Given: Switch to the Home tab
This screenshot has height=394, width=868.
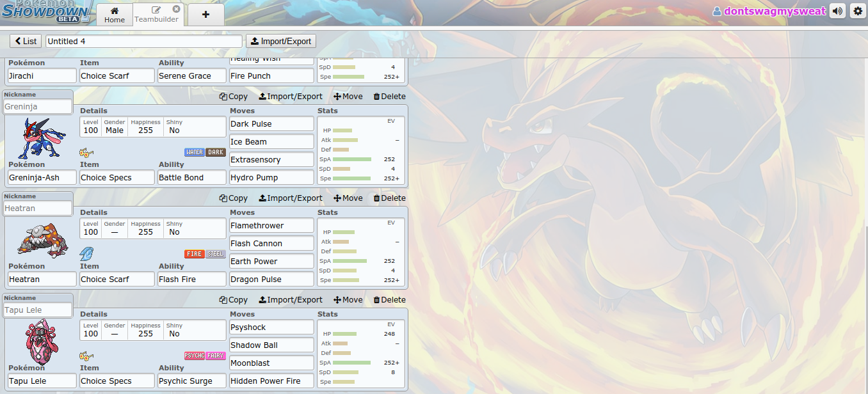Looking at the screenshot, I should [115, 15].
